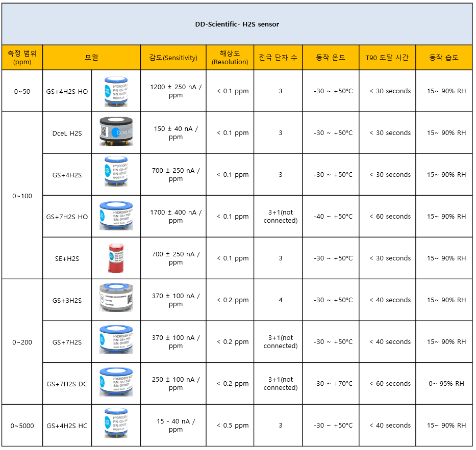The width and height of the screenshot is (476, 450).
Task: Select the GS+7H2S DC sensor image
Action: 116,384
